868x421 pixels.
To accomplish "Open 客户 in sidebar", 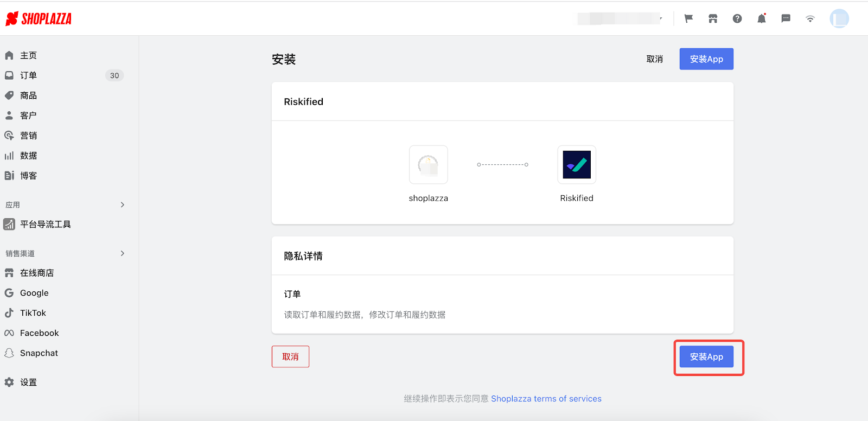I will (29, 116).
